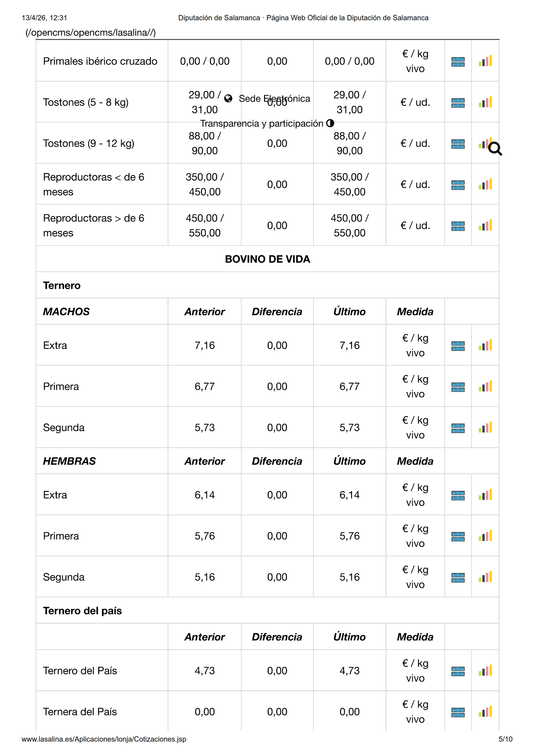Open the table icon for Ternero del País
This screenshot has width=534, height=756.
tap(458, 671)
